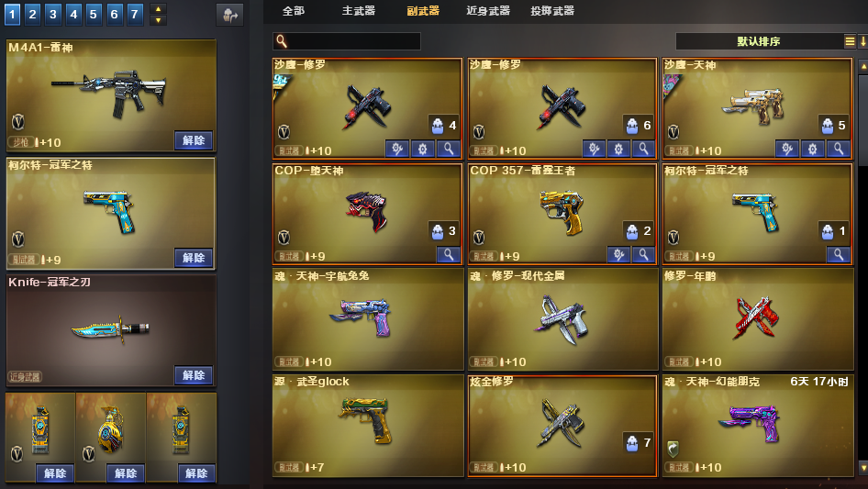Image resolution: width=868 pixels, height=489 pixels.
Task: Click the bag slot 7 icon on 炫金修罗
Action: [639, 442]
